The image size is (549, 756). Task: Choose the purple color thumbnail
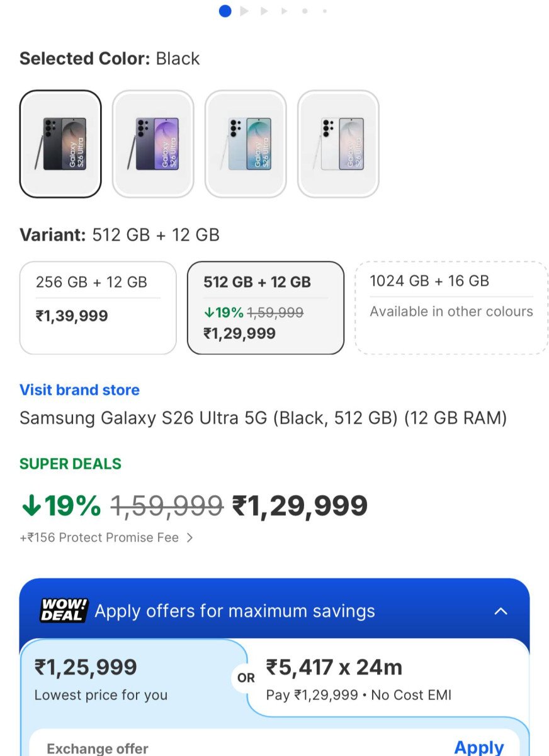(153, 144)
